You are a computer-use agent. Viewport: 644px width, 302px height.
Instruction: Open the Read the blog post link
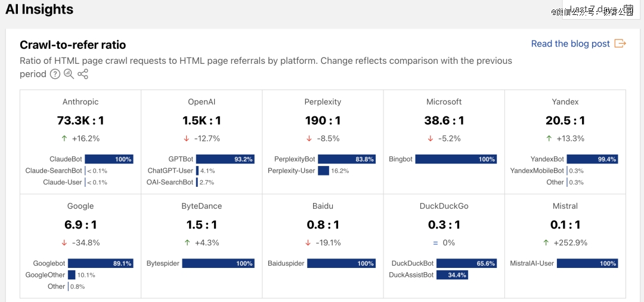[570, 44]
